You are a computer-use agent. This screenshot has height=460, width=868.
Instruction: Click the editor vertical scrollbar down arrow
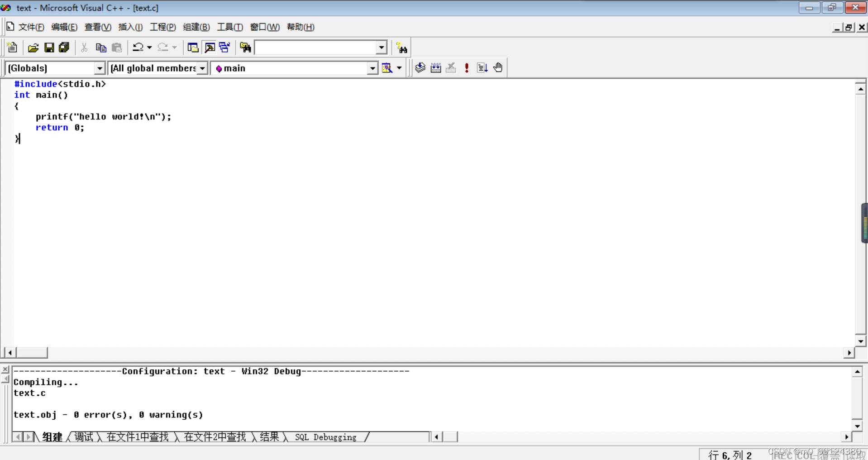click(x=860, y=341)
